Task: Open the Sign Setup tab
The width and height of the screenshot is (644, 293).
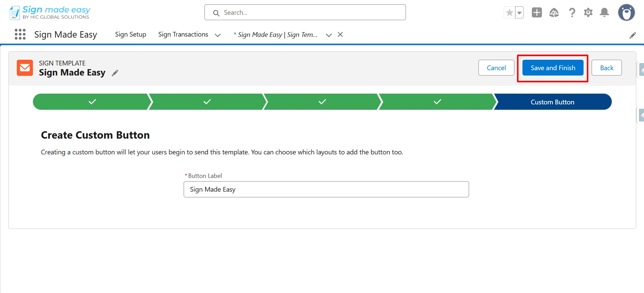Action: click(131, 35)
